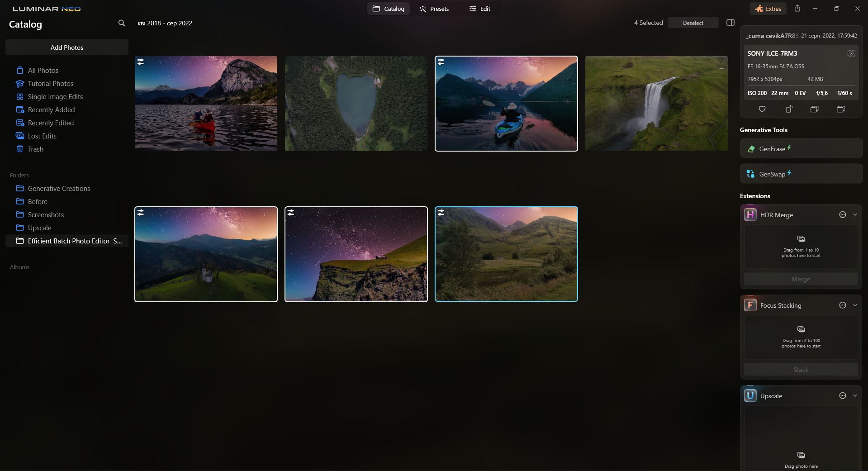Launch the GenSwap tool
Viewport: 868px width, 471px height.
point(801,174)
